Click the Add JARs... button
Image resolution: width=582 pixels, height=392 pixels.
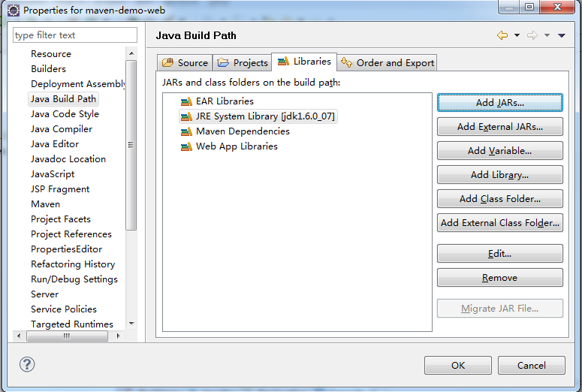click(500, 102)
